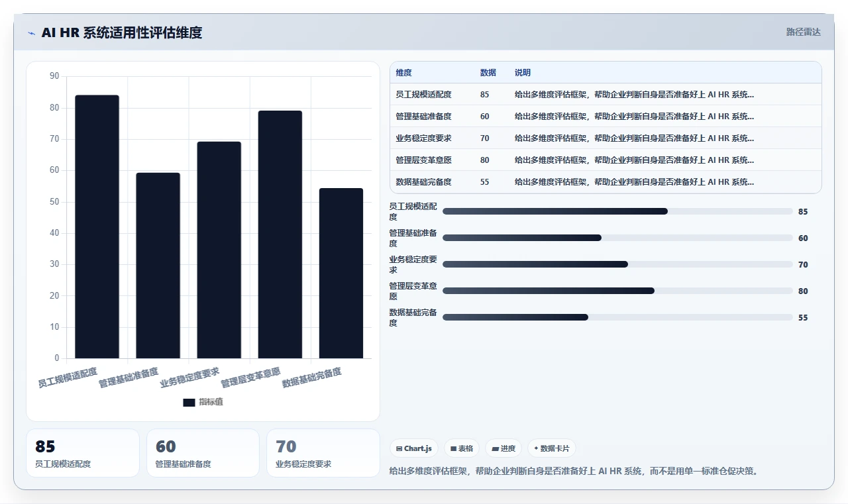
Task: Click the 数据基础完备度 progress bar
Action: [617, 317]
